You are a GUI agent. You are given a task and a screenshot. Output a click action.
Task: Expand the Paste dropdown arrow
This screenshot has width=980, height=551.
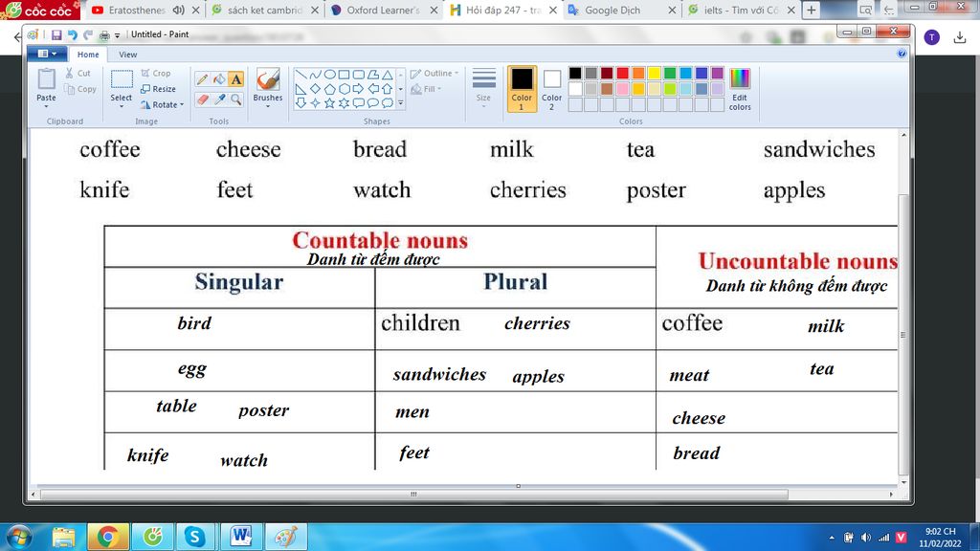pyautogui.click(x=46, y=105)
